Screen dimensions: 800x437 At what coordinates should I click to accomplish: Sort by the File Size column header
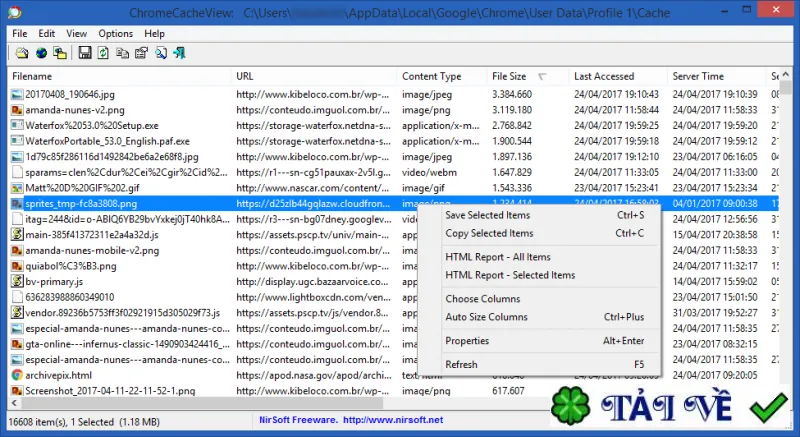coord(528,76)
